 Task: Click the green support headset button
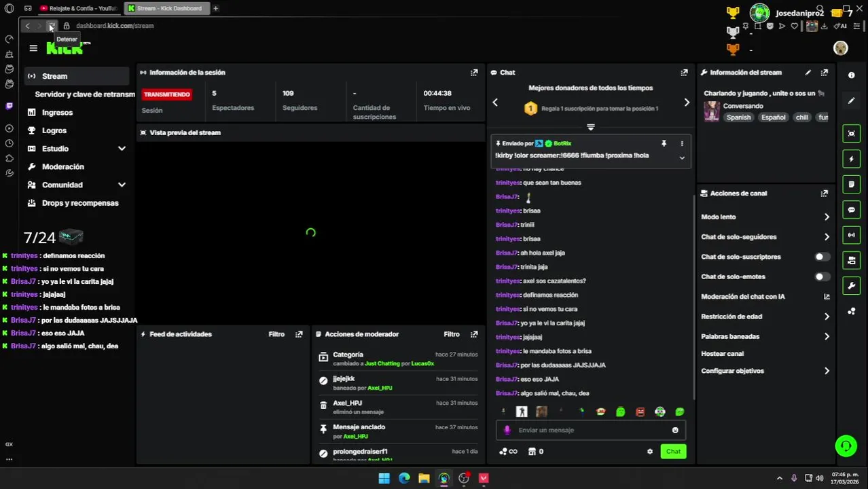(x=846, y=446)
